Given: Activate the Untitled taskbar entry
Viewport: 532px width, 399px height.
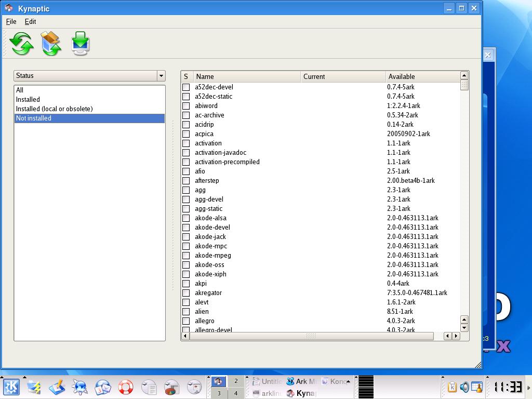Looking at the screenshot, I should [268, 381].
